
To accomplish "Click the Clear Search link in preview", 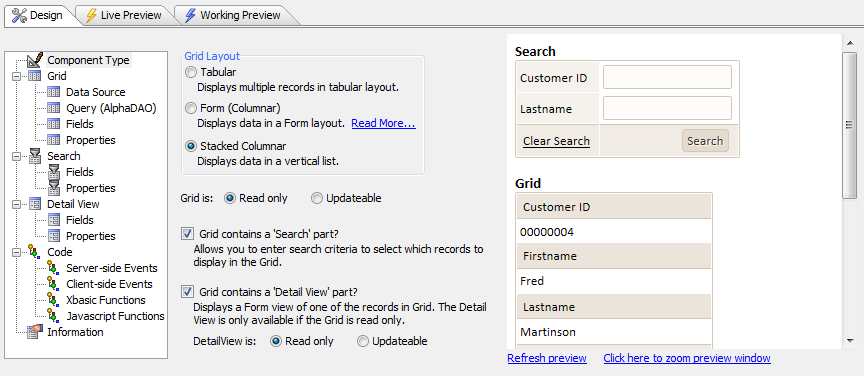I will 557,141.
